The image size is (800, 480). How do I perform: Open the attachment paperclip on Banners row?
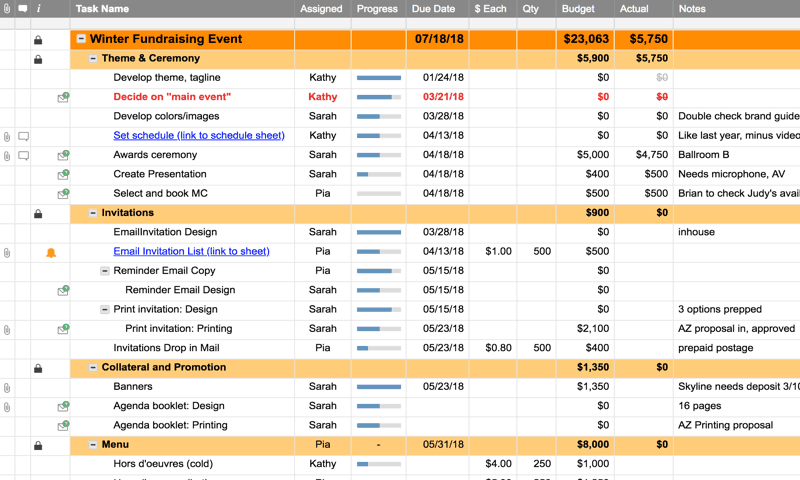(x=7, y=387)
